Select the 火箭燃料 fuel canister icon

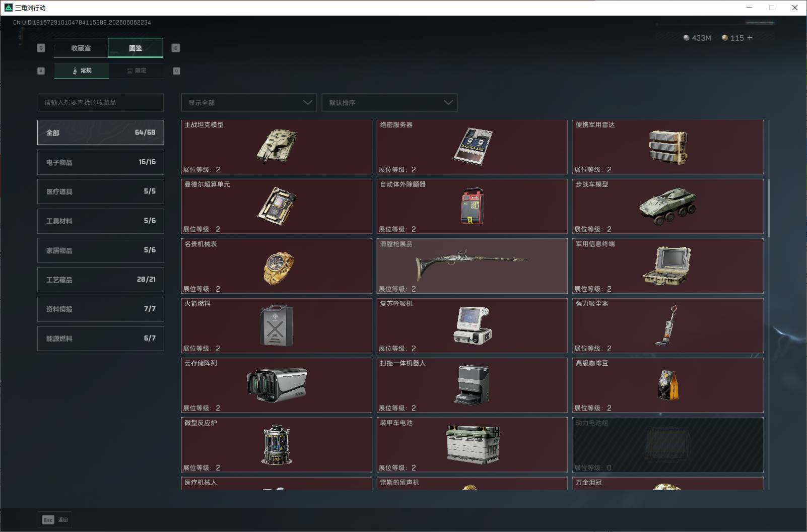[x=277, y=325]
